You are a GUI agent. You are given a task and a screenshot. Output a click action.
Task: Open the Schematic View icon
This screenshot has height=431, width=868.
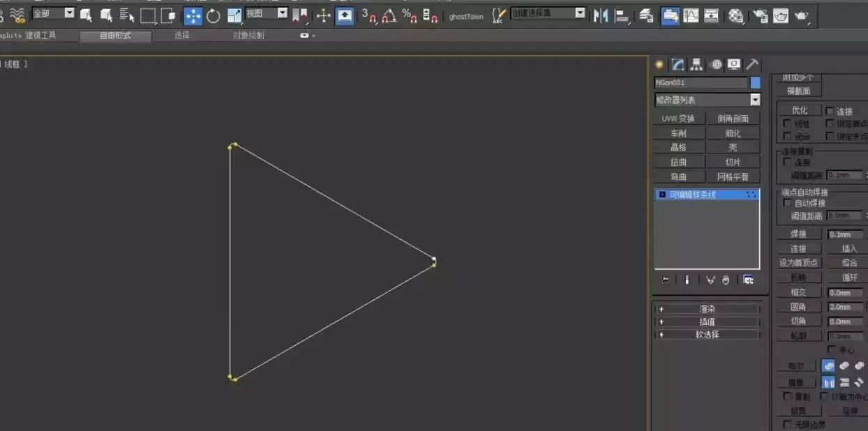[711, 15]
